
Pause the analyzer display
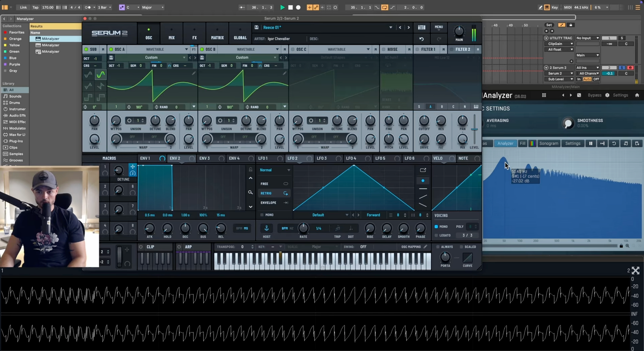tap(591, 144)
